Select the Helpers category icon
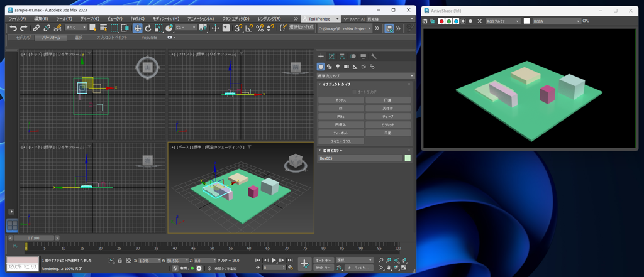 [x=355, y=67]
